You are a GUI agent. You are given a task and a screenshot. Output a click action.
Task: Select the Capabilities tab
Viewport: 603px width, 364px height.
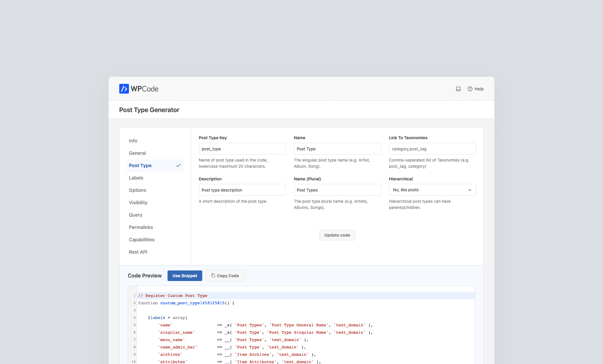pos(142,240)
